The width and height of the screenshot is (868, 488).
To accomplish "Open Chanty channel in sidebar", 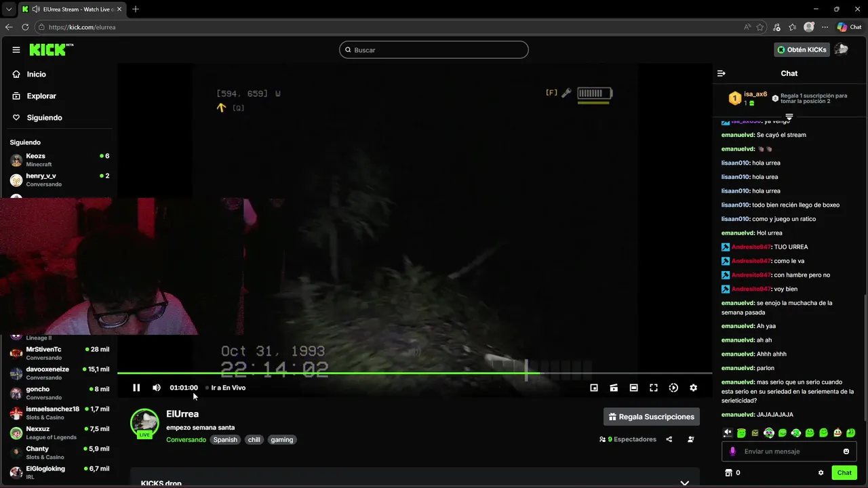I will click(60, 453).
